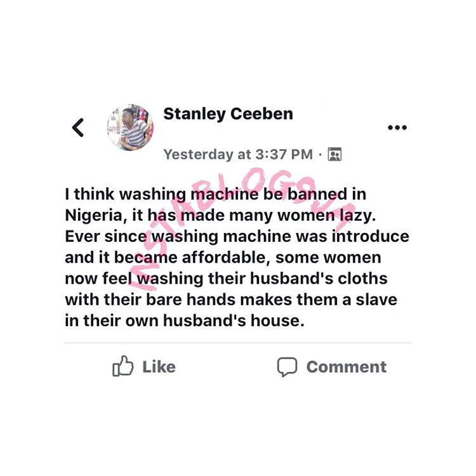Click the "Comment" text label

(x=347, y=367)
